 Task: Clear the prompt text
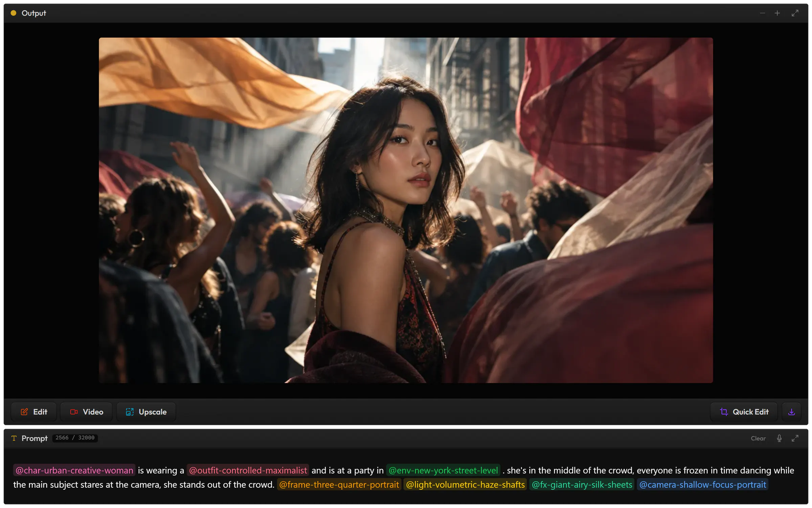(758, 438)
